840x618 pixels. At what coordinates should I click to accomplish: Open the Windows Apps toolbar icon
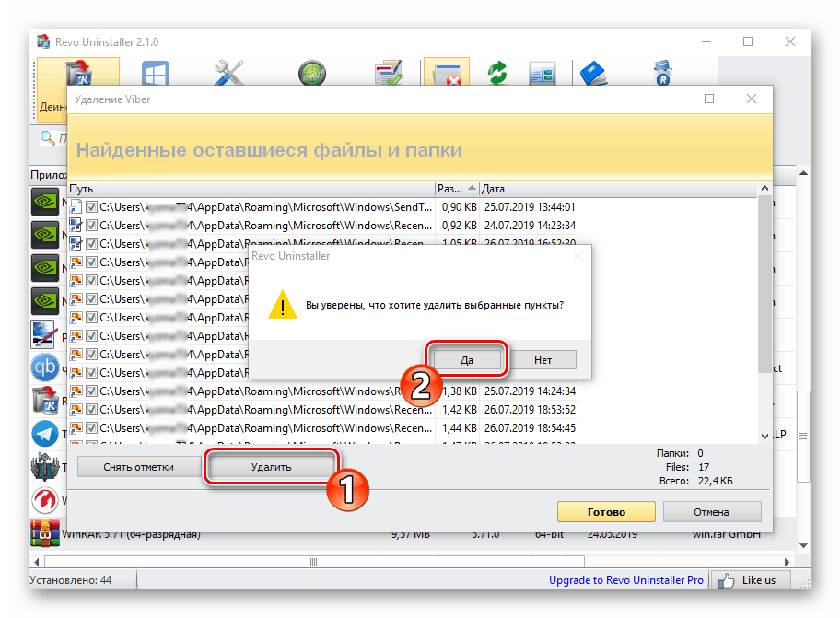coord(156,73)
